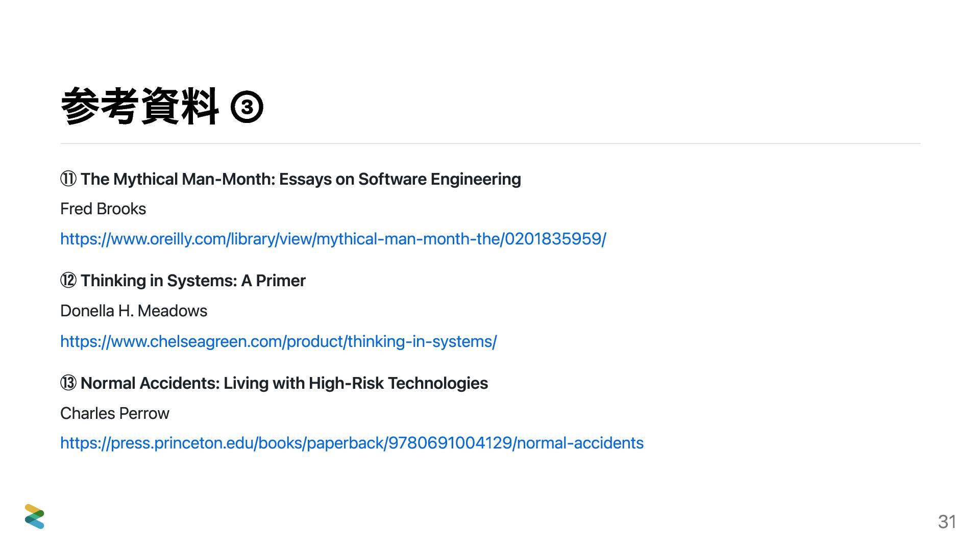Click the circled 11 numeral marker
Image resolution: width=980 pixels, height=551 pixels.
click(68, 179)
